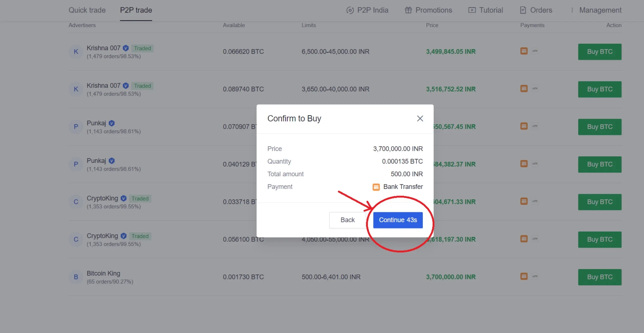Click UPI payment icon in Bitcoin King row

click(x=535, y=276)
